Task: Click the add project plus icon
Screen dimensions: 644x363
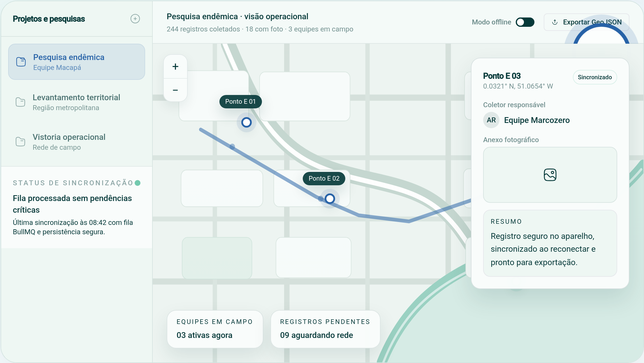Action: click(x=135, y=19)
